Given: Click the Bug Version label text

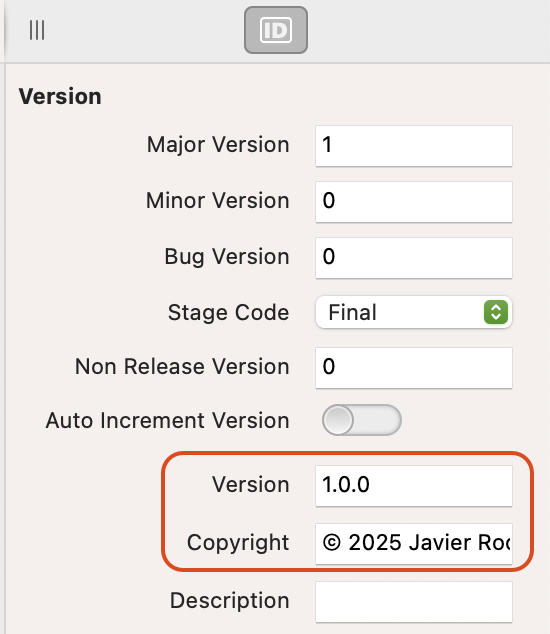Looking at the screenshot, I should click(227, 257).
